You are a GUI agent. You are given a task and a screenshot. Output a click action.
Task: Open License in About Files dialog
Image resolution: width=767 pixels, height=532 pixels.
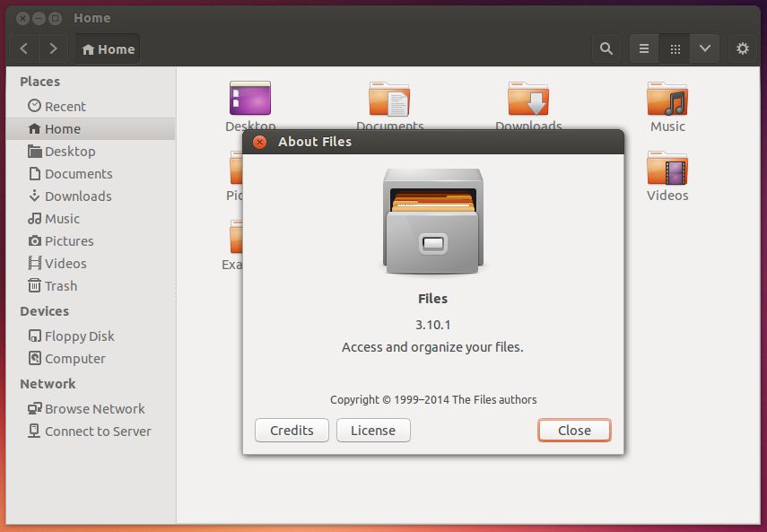[373, 431]
